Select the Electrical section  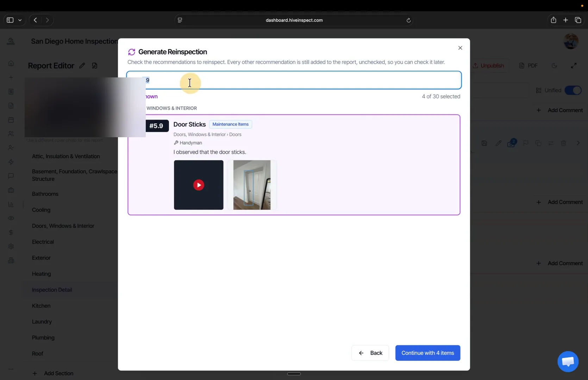pos(43,242)
